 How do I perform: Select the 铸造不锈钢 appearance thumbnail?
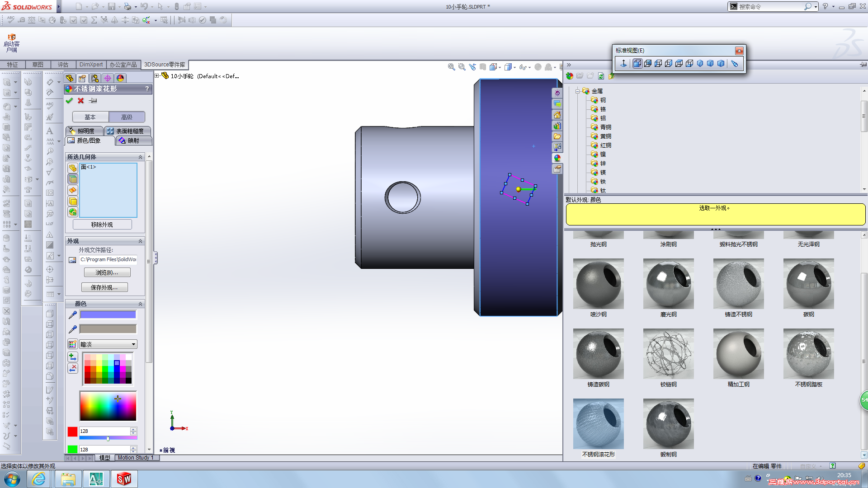click(738, 284)
